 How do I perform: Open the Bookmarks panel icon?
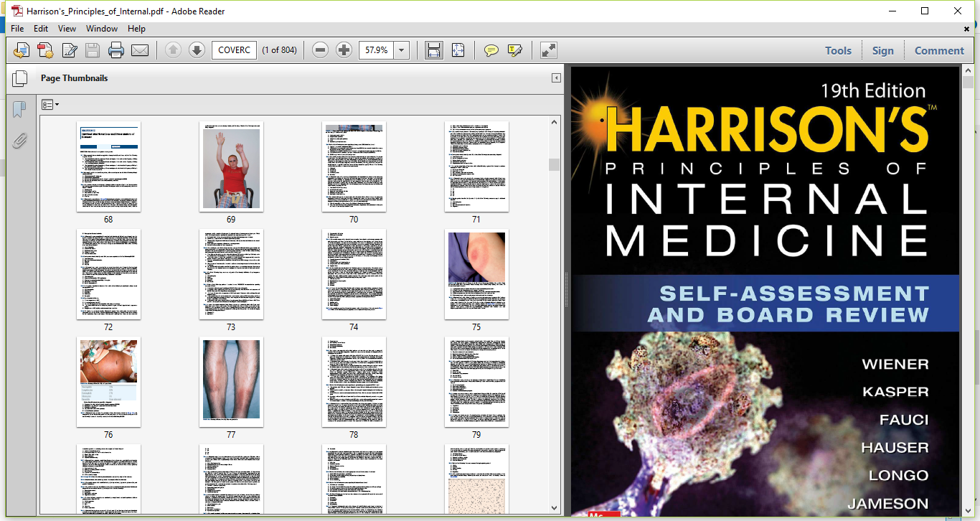[x=19, y=109]
